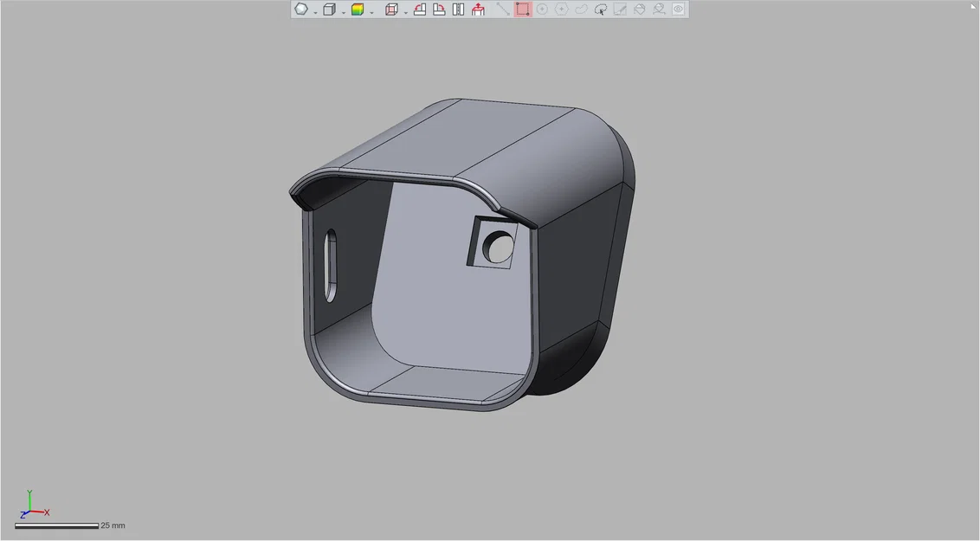
Task: Click the paint selection pencil icon
Action: 620,10
